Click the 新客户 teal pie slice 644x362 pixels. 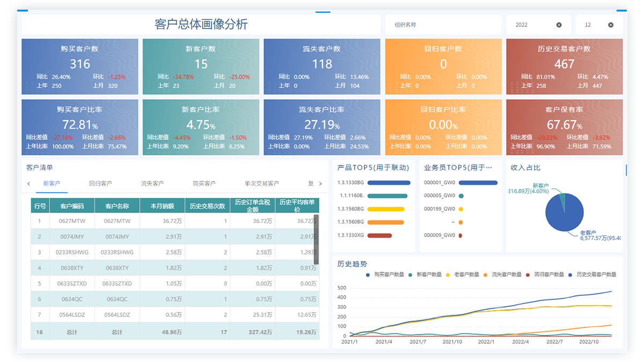[562, 200]
